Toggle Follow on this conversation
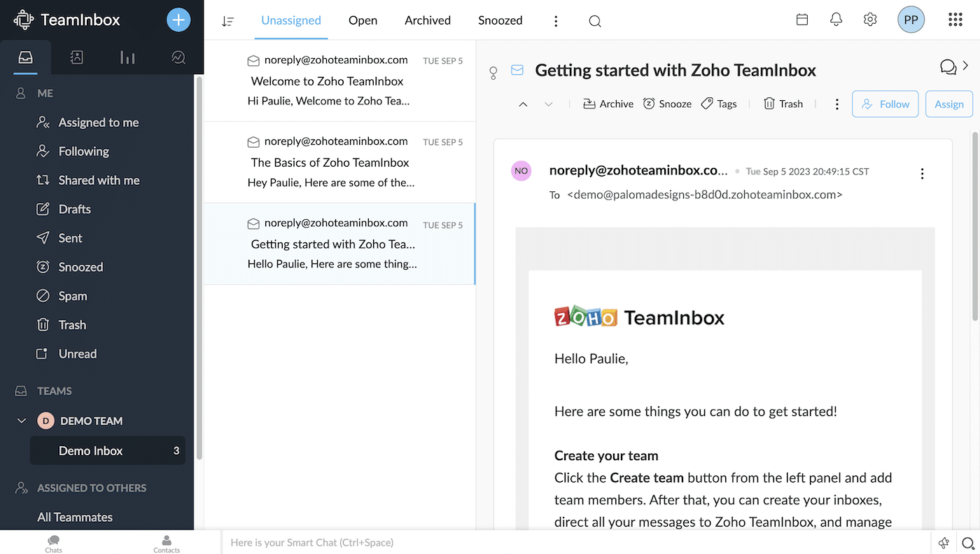The width and height of the screenshot is (980, 554). (885, 103)
